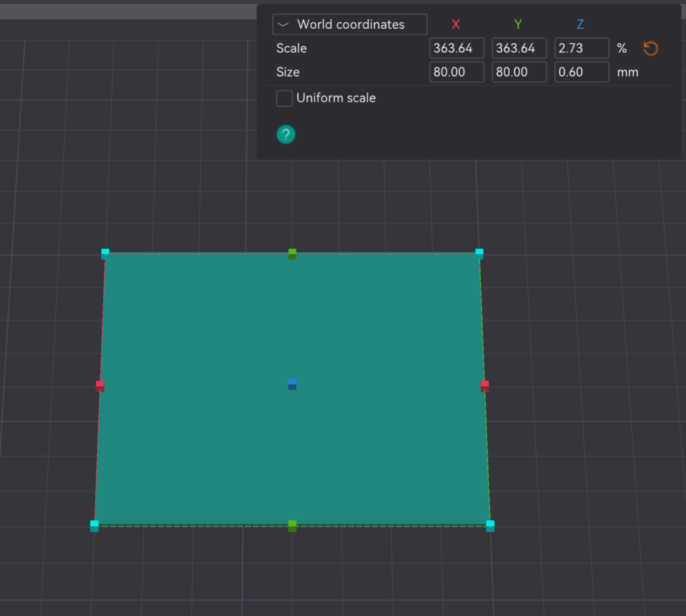
Task: Click the blue Z-axis handle at the object center
Action: 292,384
